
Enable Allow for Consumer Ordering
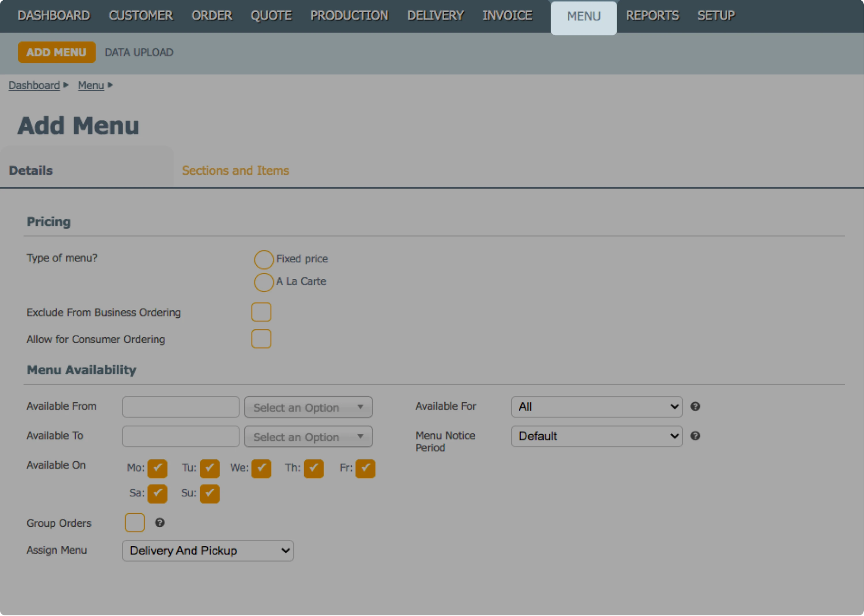point(261,339)
